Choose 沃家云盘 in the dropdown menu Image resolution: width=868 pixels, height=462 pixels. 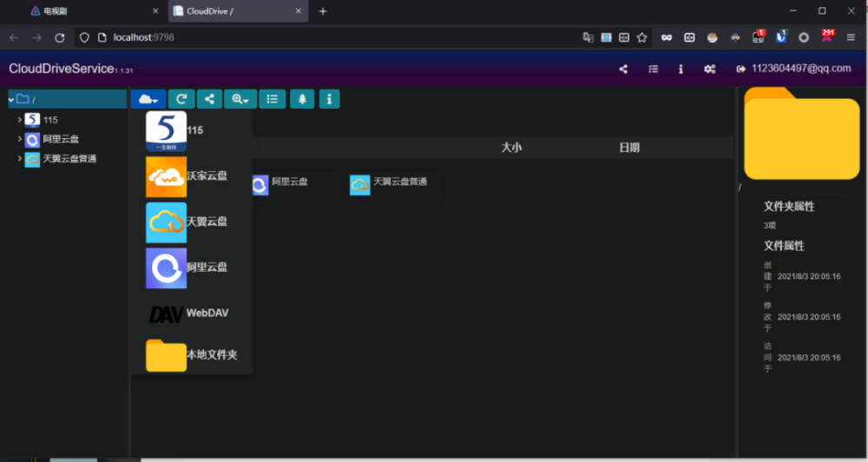click(207, 176)
